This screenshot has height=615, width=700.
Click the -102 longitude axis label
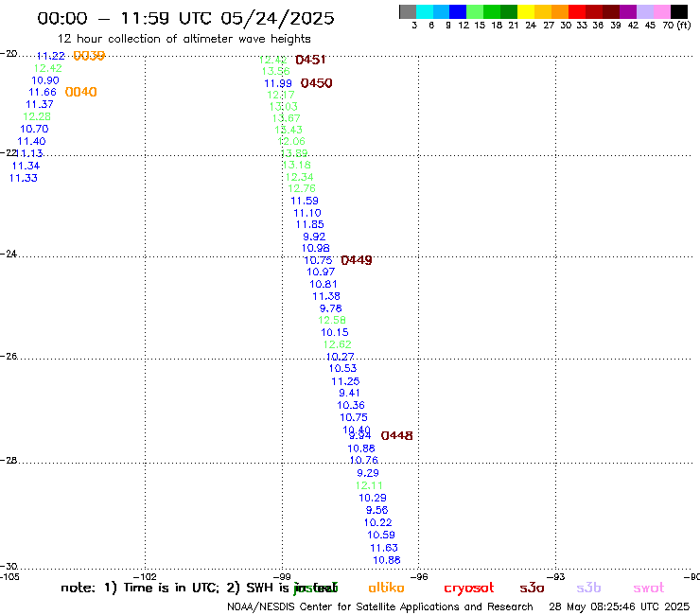[x=145, y=576]
